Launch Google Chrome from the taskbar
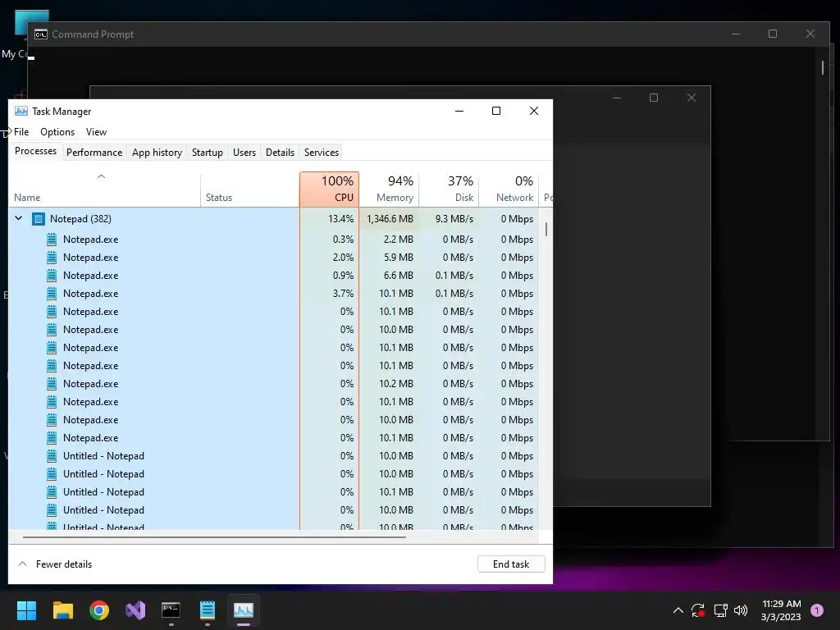The image size is (840, 630). point(99,610)
